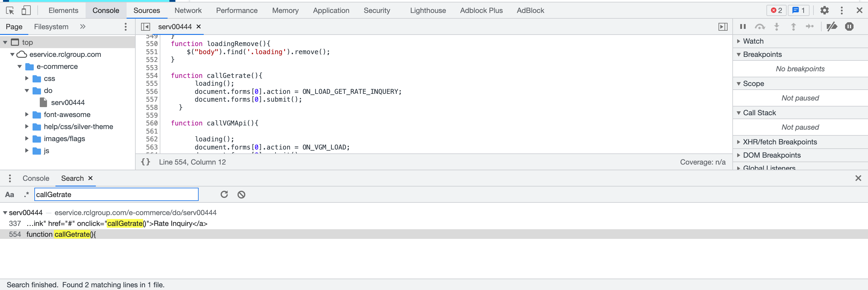Step out of the current function
The height and width of the screenshot is (290, 868).
[x=794, y=26]
